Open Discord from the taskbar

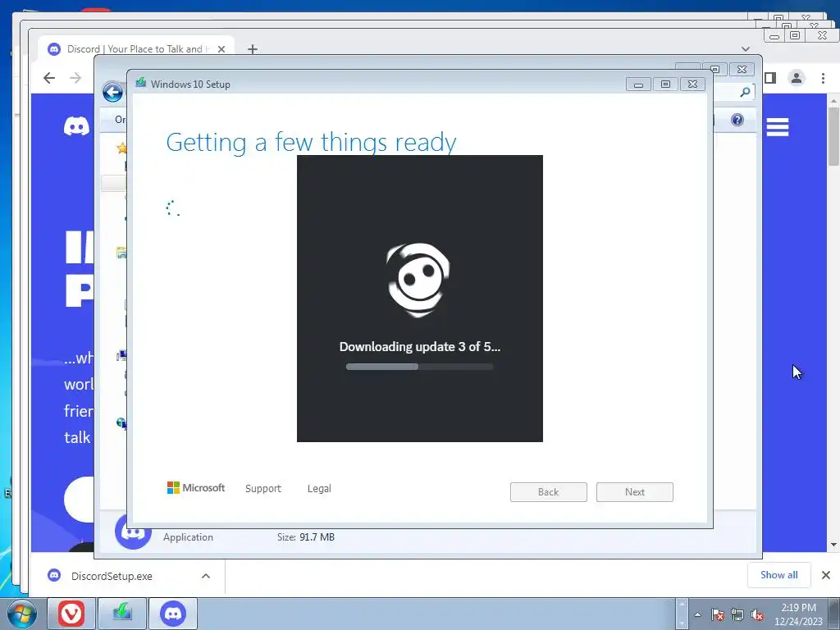click(x=172, y=614)
